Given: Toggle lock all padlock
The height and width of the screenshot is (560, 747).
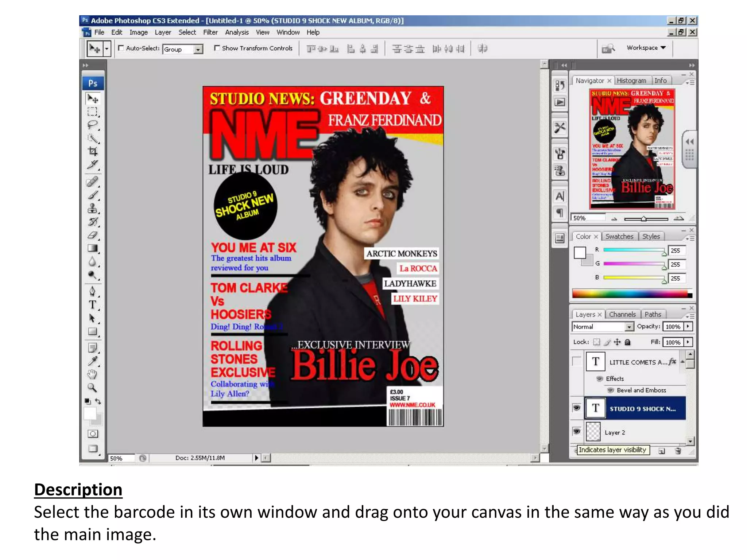Looking at the screenshot, I should coord(627,342).
